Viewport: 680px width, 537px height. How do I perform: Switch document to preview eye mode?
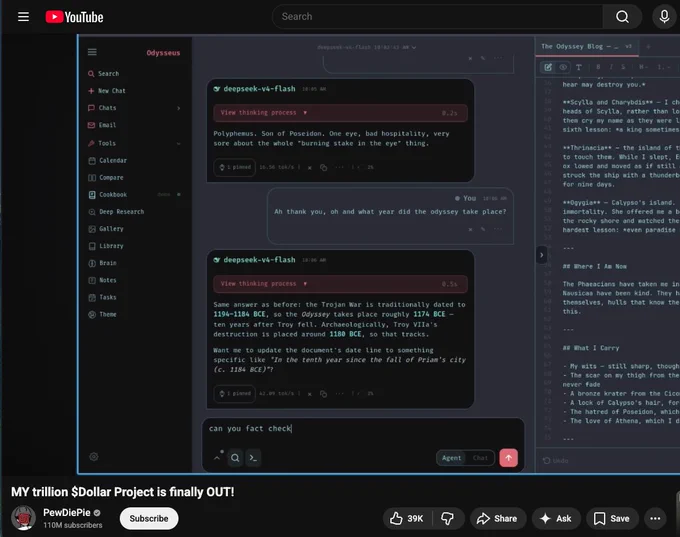(x=563, y=67)
